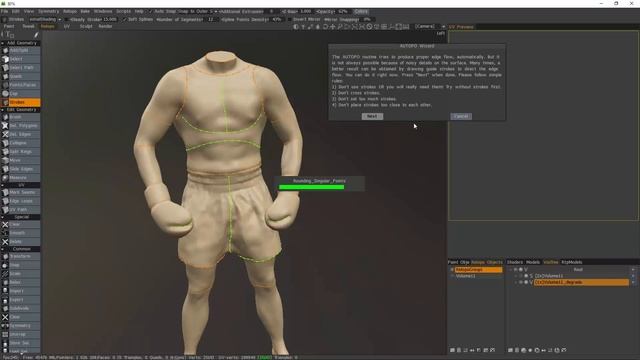The width and height of the screenshot is (640, 360).
Task: Activate the Cap tool
Action: [x=20, y=93]
